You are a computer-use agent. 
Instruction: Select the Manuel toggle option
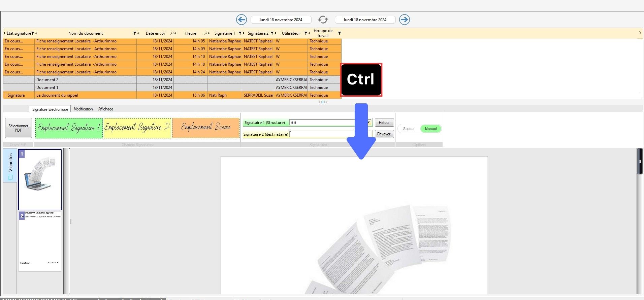430,129
